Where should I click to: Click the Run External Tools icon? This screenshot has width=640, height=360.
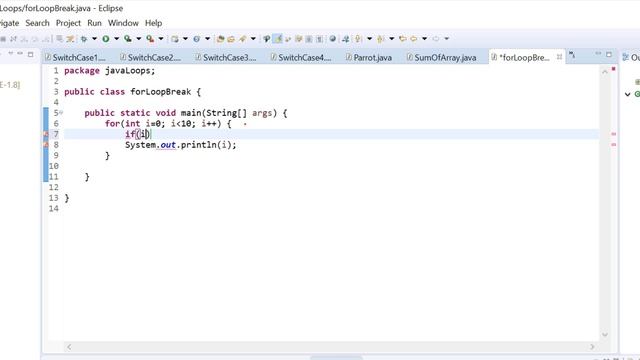click(x=150, y=39)
